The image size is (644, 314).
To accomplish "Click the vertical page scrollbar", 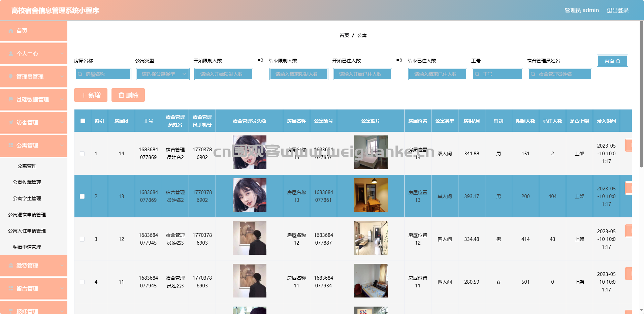I will coord(641,94).
